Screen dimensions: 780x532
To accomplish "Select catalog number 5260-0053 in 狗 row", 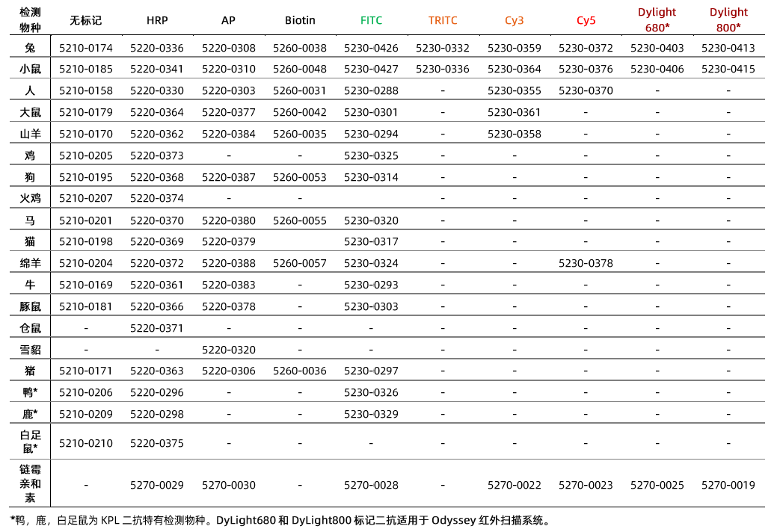I will click(300, 177).
